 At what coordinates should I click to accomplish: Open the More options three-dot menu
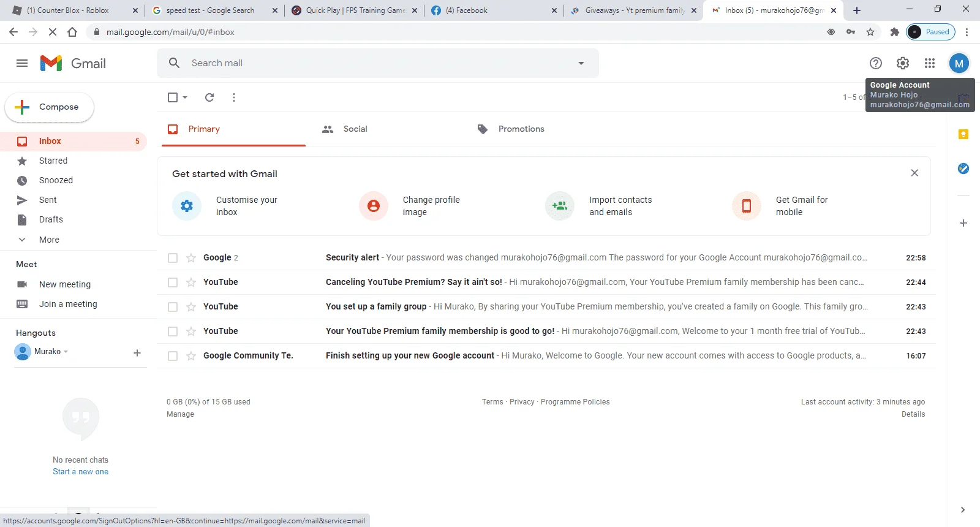pyautogui.click(x=234, y=97)
